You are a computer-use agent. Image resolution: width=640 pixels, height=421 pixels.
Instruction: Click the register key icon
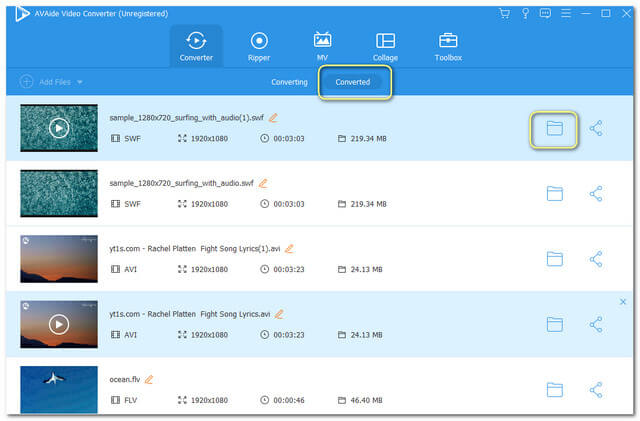click(525, 13)
